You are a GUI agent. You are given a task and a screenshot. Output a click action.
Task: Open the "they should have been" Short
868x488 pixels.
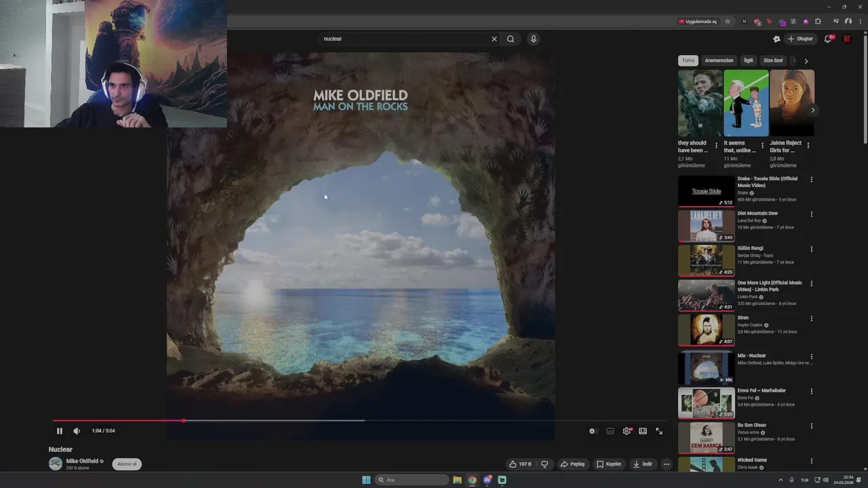coord(701,103)
